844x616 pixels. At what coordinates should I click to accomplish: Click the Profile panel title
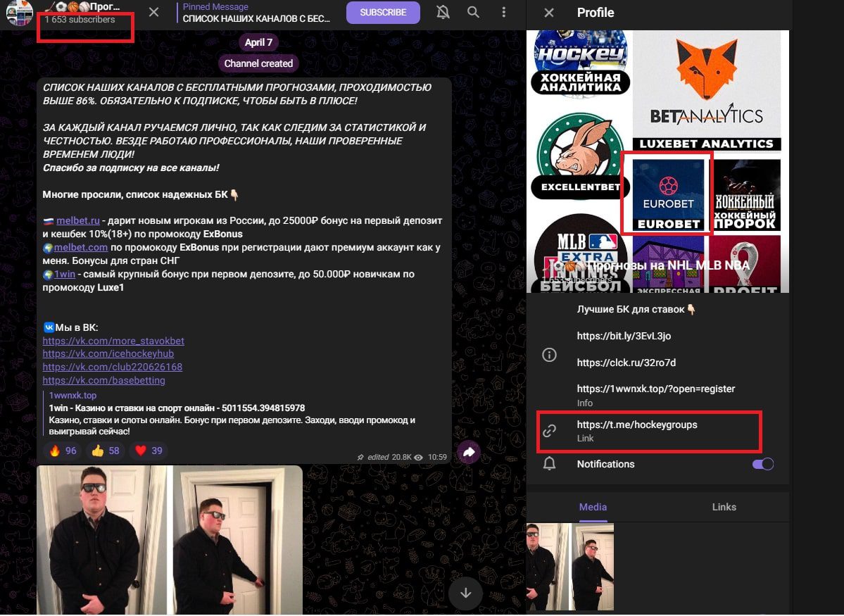tap(596, 13)
